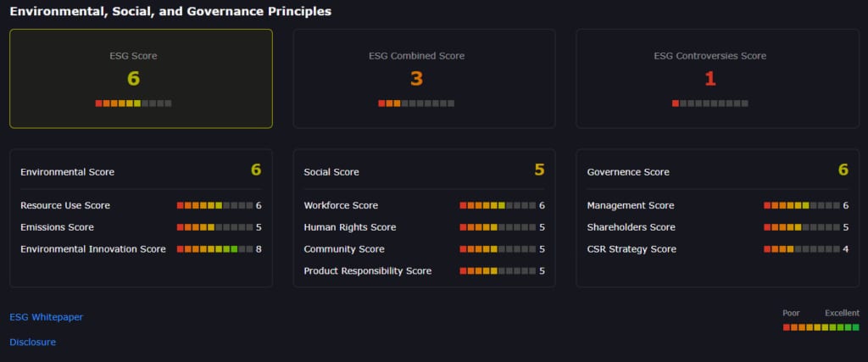Click the Poor legend label
This screenshot has width=868, height=362.
click(x=791, y=313)
